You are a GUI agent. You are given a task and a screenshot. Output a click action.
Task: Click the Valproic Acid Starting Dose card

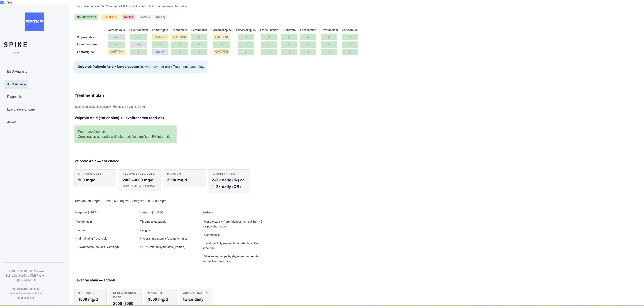tap(95, 178)
